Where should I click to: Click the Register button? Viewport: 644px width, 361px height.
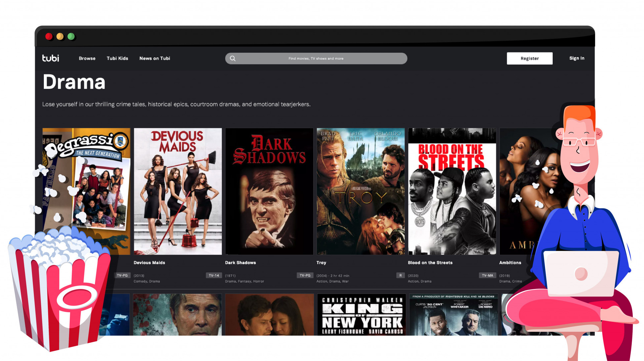529,58
